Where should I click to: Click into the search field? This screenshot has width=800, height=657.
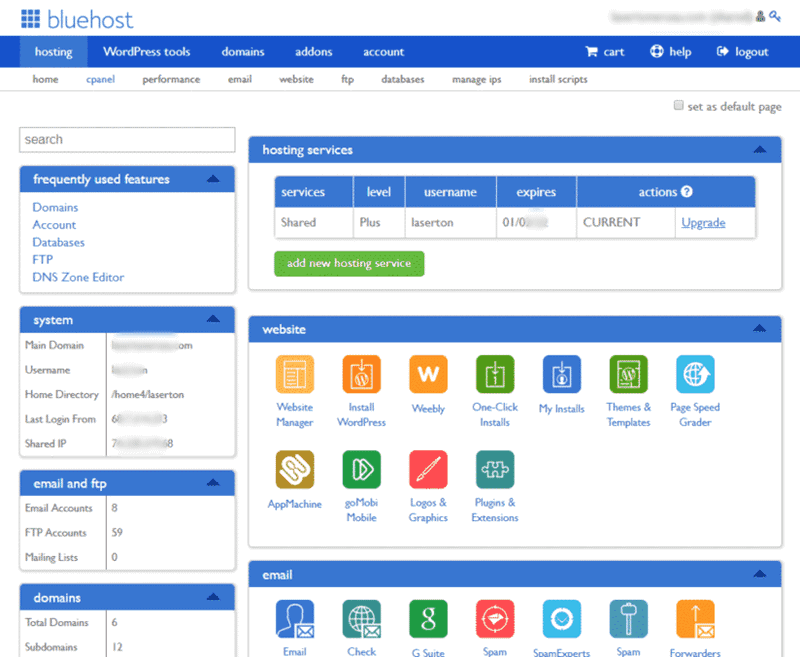click(127, 140)
